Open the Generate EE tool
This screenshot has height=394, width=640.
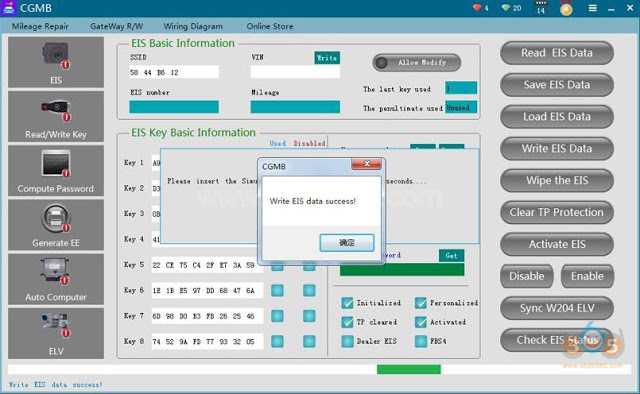point(56,225)
